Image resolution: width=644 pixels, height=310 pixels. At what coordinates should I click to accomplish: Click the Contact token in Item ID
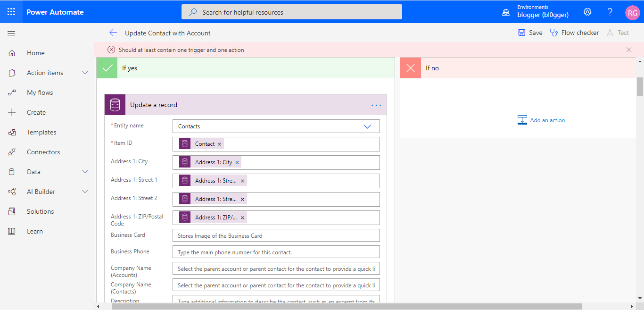(201, 144)
